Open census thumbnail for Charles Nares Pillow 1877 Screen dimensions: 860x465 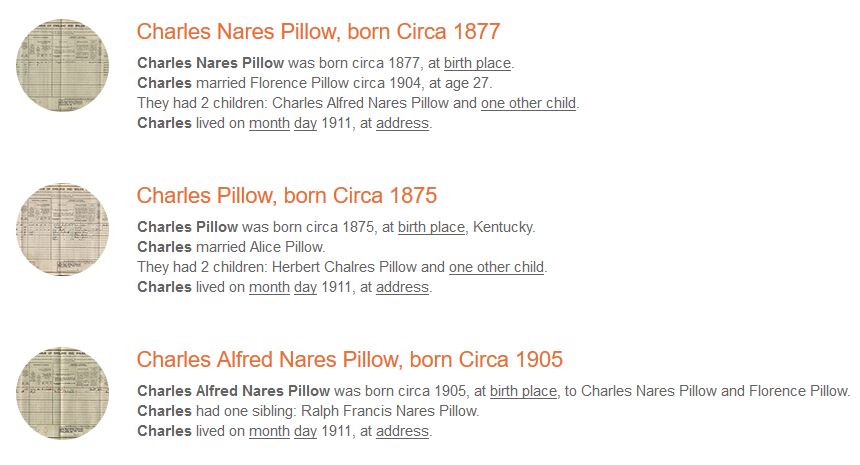[63, 65]
